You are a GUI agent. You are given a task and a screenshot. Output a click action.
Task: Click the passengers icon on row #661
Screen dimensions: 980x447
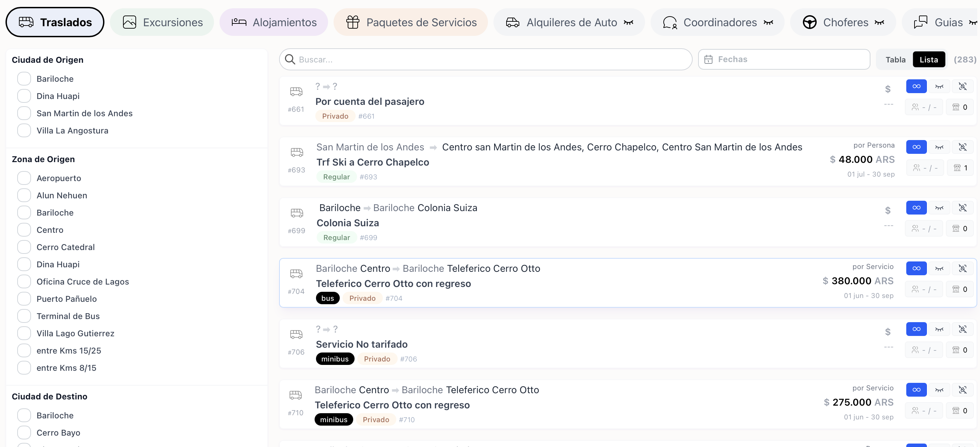[x=915, y=107]
